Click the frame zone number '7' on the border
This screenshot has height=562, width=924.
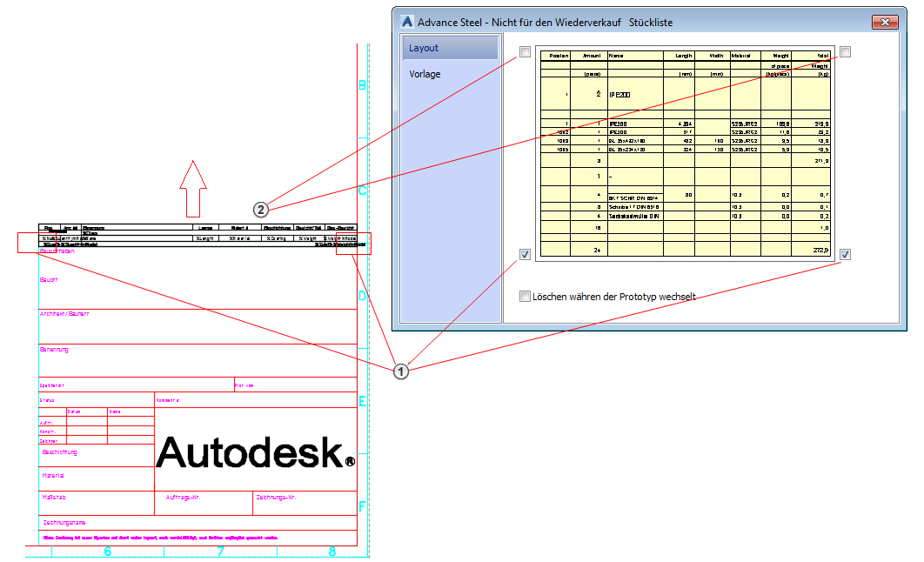(220, 552)
